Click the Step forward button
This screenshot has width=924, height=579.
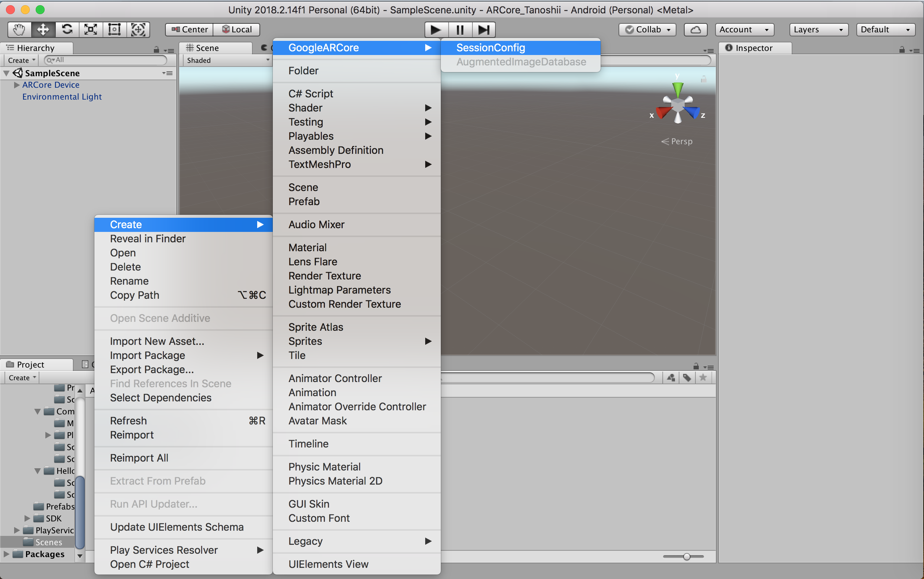pyautogui.click(x=484, y=29)
